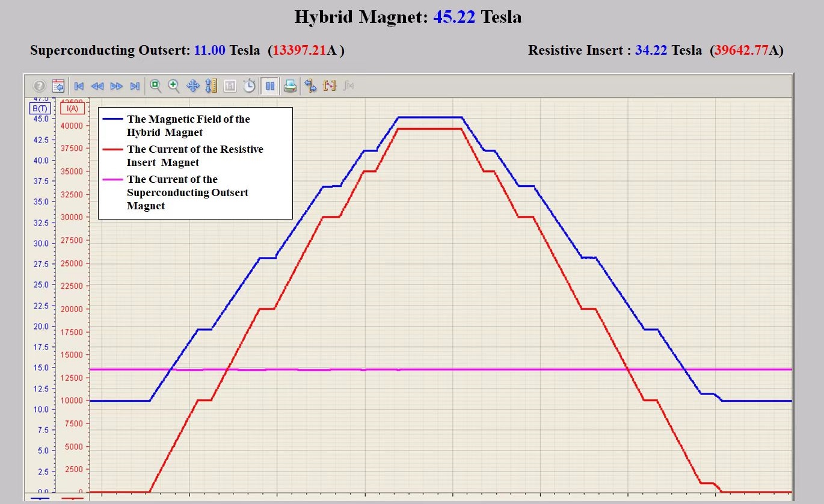
Task: Reset zoom with the 1:1 icon
Action: pyautogui.click(x=230, y=86)
